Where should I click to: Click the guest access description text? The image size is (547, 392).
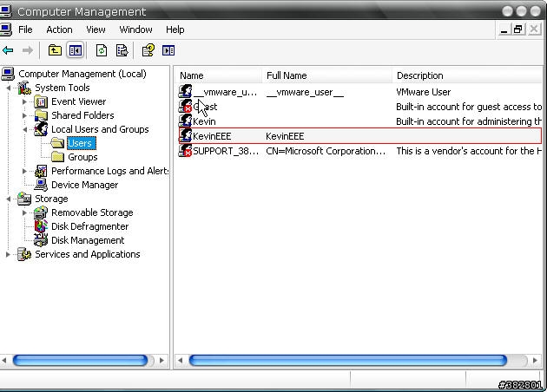click(469, 107)
